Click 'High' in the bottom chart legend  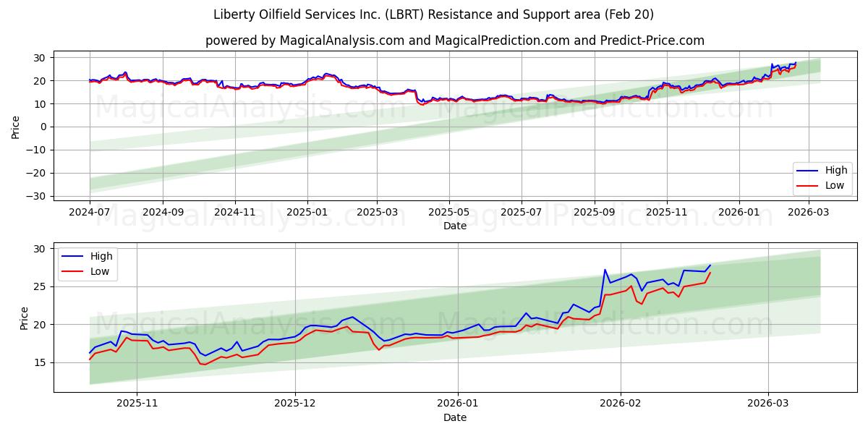tap(101, 256)
